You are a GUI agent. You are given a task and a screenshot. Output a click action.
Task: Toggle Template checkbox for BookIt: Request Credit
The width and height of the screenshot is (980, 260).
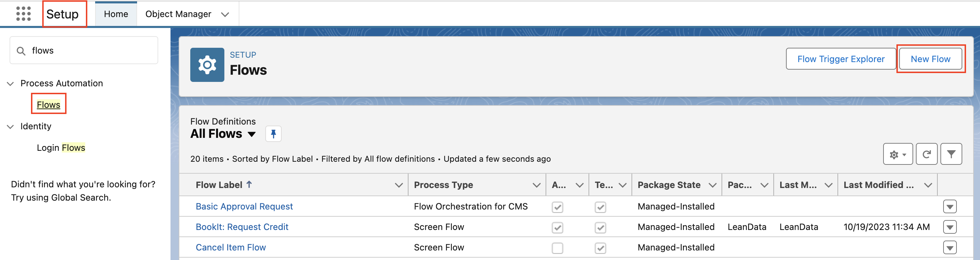600,228
